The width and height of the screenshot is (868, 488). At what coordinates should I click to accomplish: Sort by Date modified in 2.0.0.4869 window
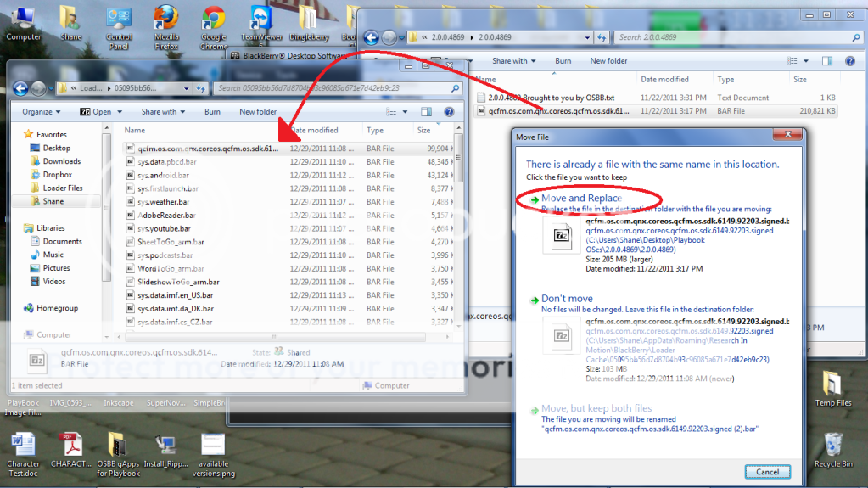point(664,79)
